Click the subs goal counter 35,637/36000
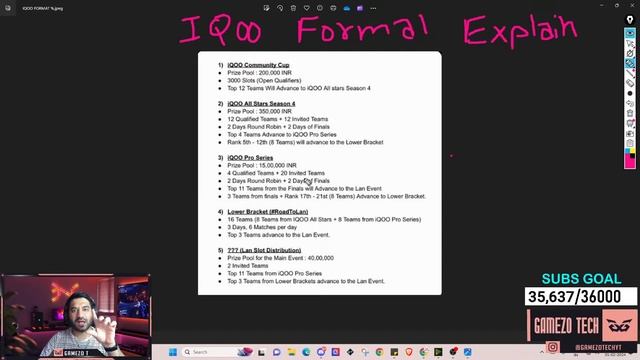 (580, 297)
